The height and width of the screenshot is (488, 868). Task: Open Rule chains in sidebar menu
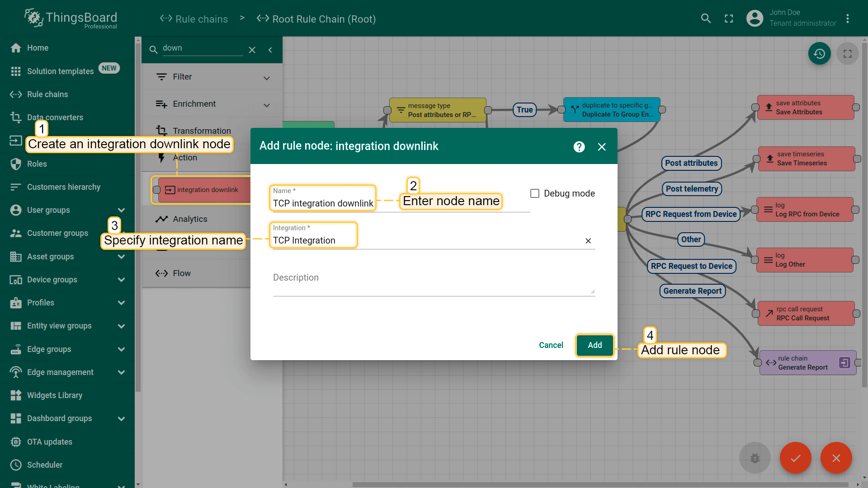pos(47,94)
